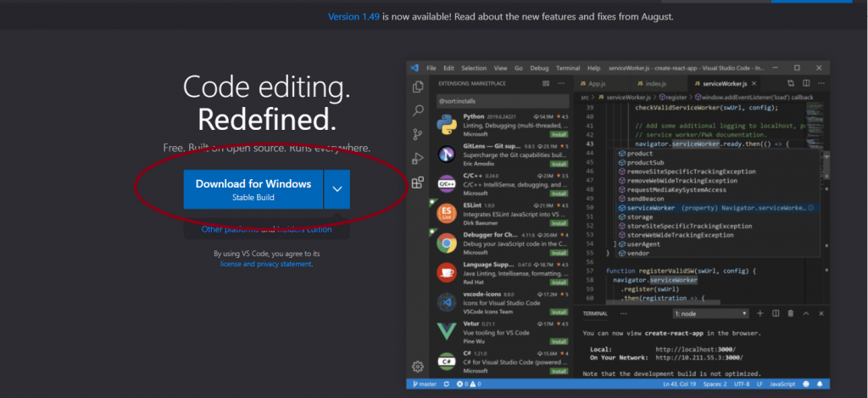Click 'UTF-8' encoding in status bar
The image size is (868, 398).
pyautogui.click(x=742, y=384)
